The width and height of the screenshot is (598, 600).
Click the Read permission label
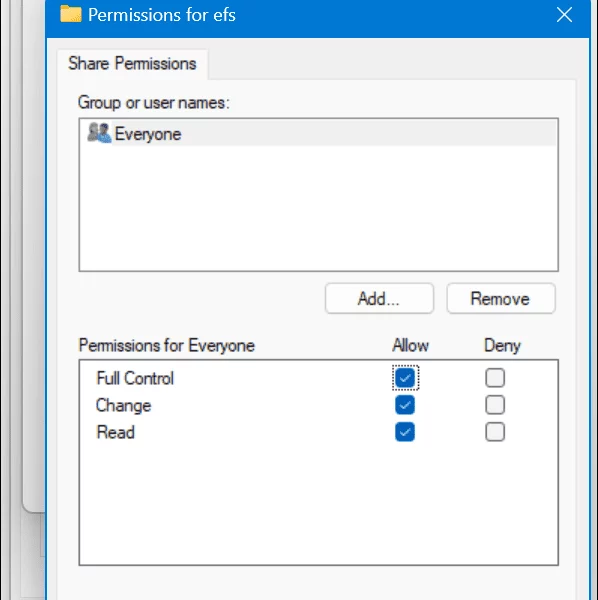pos(116,432)
